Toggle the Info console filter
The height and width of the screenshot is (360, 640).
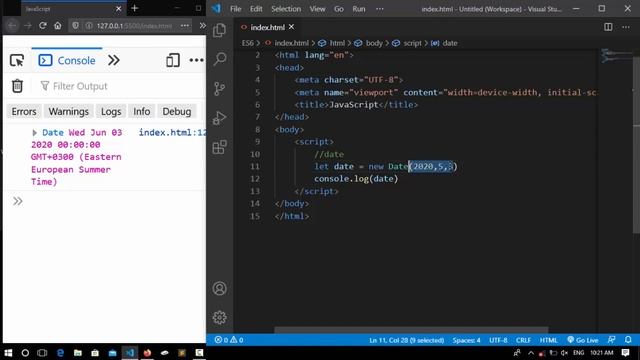click(x=142, y=111)
